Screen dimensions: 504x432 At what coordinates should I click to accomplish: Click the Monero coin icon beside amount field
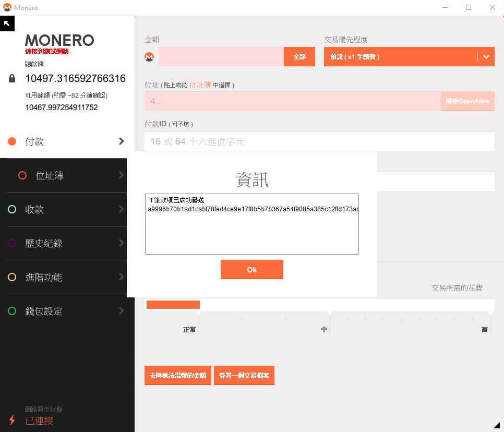[x=149, y=57]
